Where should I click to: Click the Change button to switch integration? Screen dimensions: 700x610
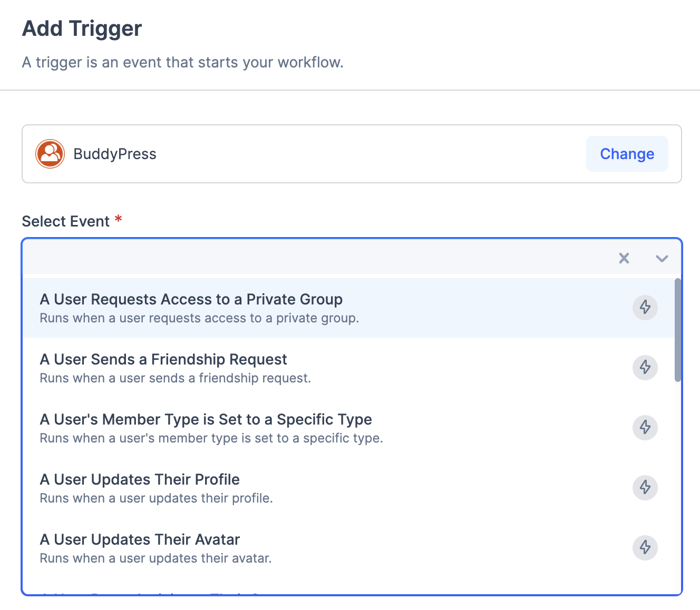click(x=627, y=154)
